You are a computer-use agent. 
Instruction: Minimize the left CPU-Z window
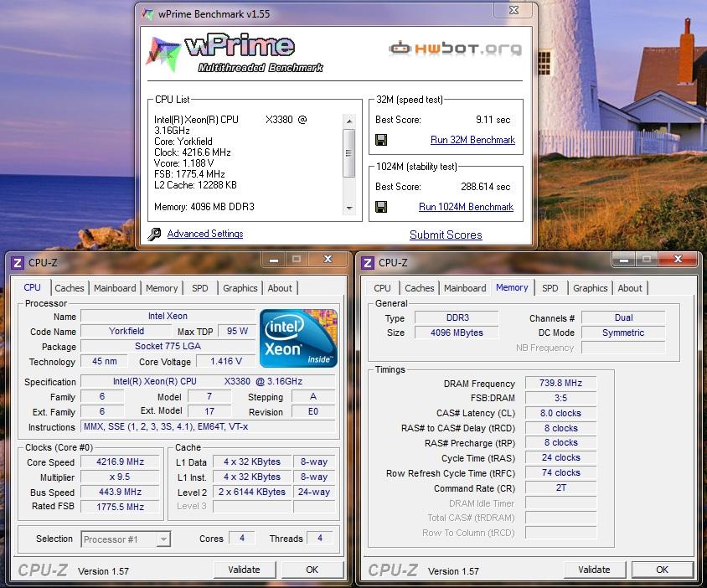click(274, 260)
